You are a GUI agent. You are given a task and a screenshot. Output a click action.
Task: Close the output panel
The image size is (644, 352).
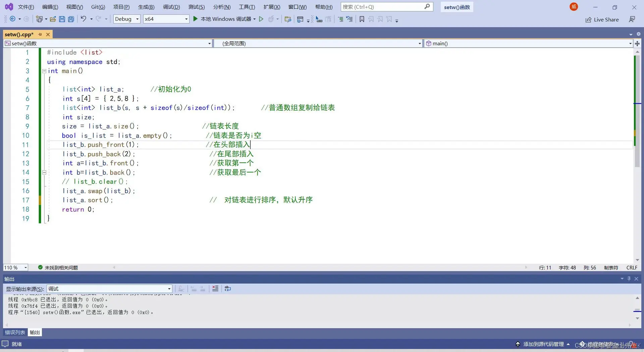point(636,279)
